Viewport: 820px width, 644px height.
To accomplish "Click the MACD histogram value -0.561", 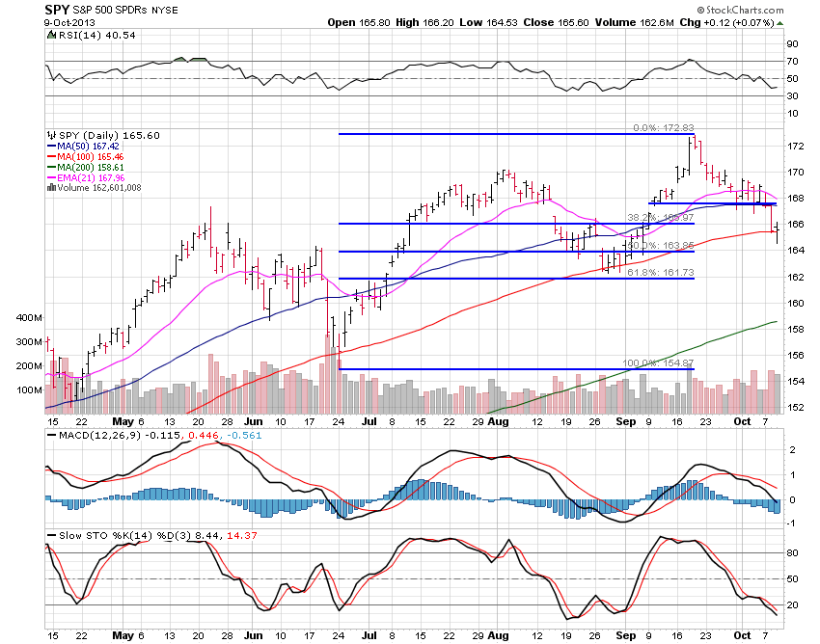I will pos(244,436).
